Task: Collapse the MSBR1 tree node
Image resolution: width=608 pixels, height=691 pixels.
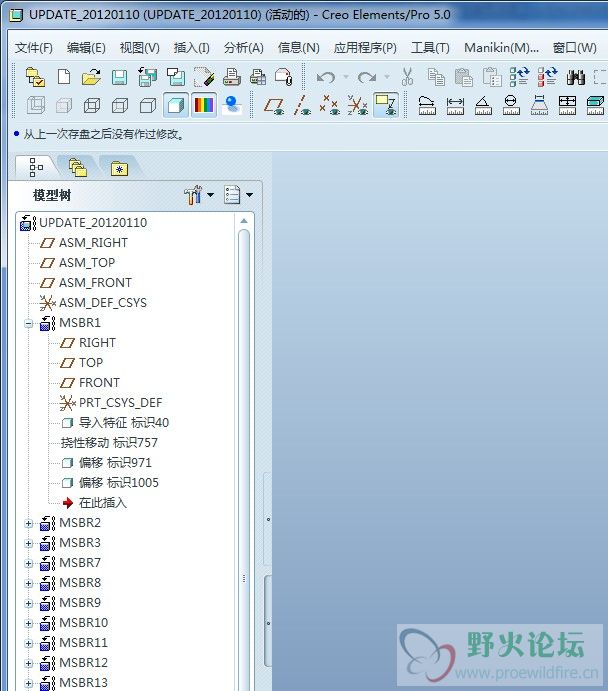Action: coord(29,324)
